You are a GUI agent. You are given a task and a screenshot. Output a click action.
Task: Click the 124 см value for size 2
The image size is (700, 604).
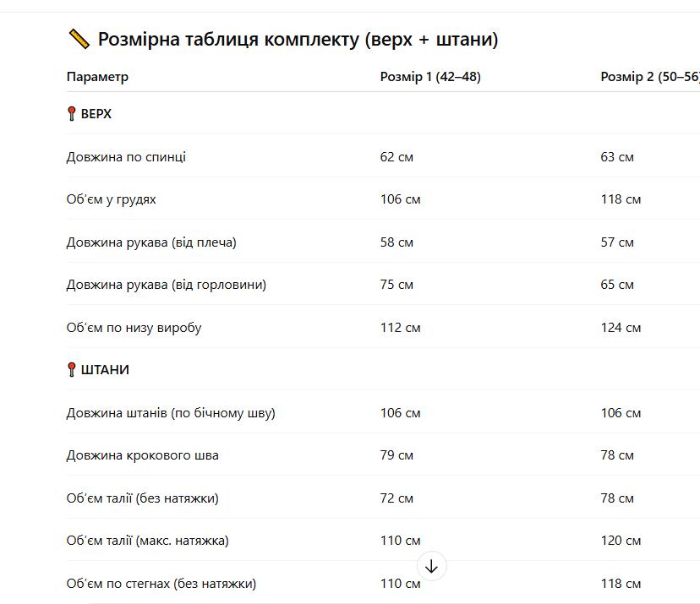621,328
